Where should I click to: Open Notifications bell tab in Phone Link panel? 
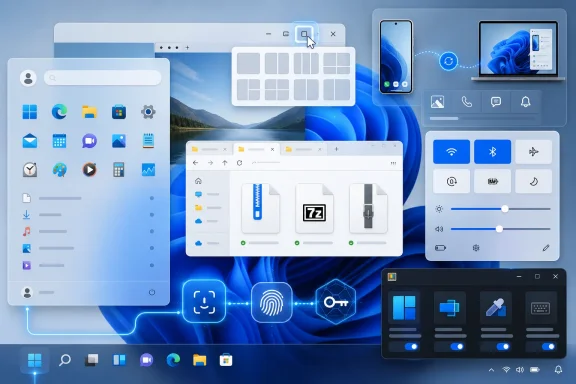(x=525, y=102)
